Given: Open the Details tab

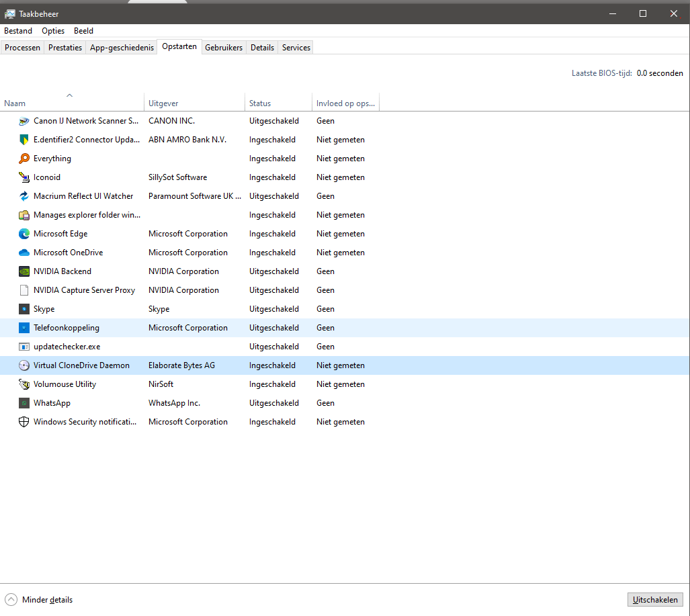Looking at the screenshot, I should pyautogui.click(x=262, y=48).
